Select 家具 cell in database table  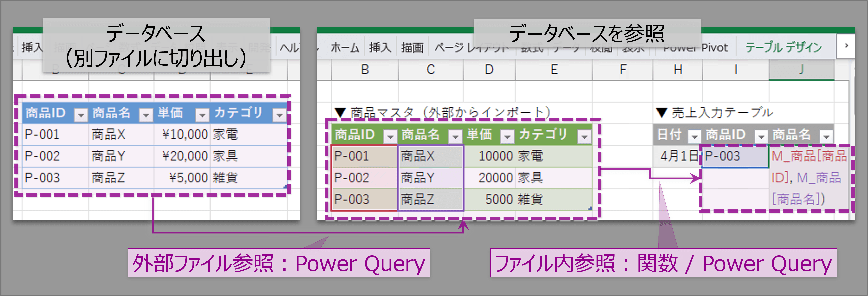click(x=249, y=156)
